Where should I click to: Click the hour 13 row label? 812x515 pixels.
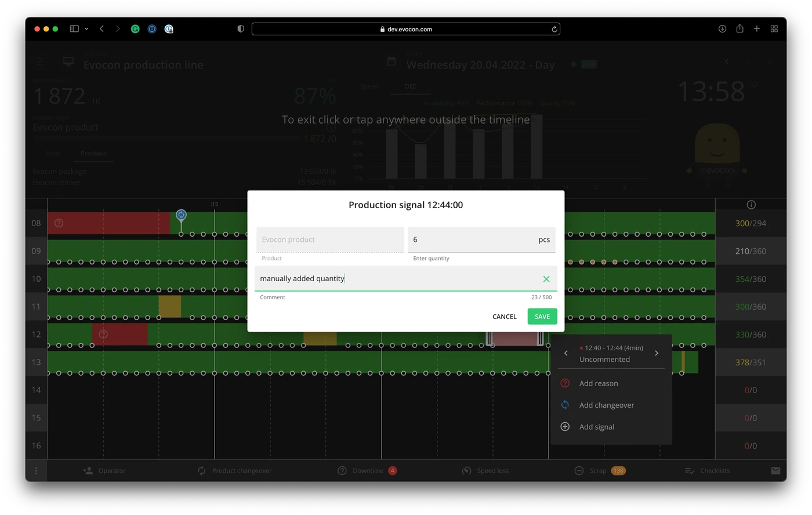(x=37, y=362)
